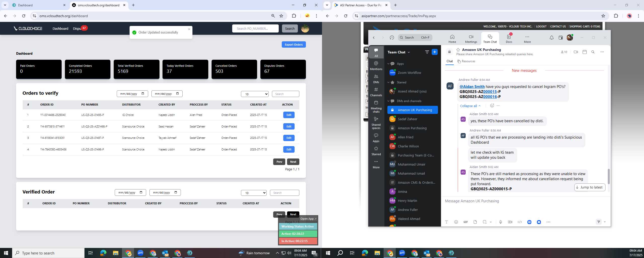Expand the Team Chat header dropdown
644x258 pixels.
pos(409,52)
